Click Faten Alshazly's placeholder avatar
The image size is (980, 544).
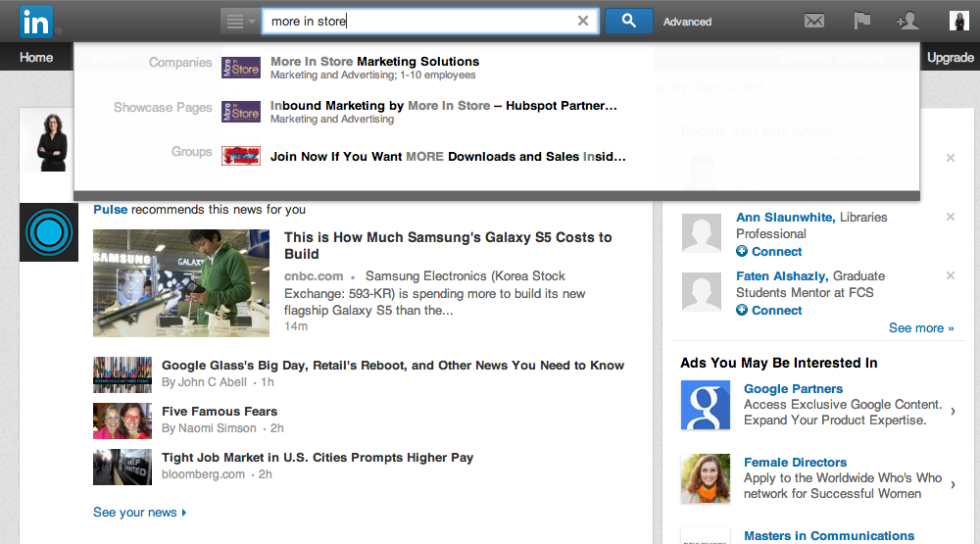point(702,292)
